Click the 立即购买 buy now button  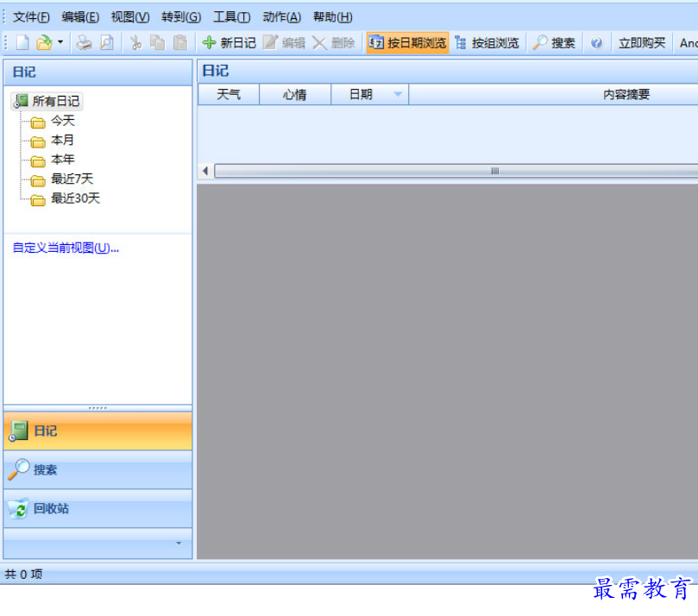point(642,43)
